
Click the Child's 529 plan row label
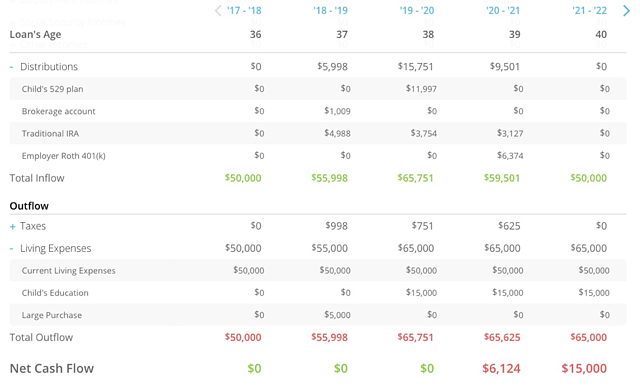coord(52,89)
